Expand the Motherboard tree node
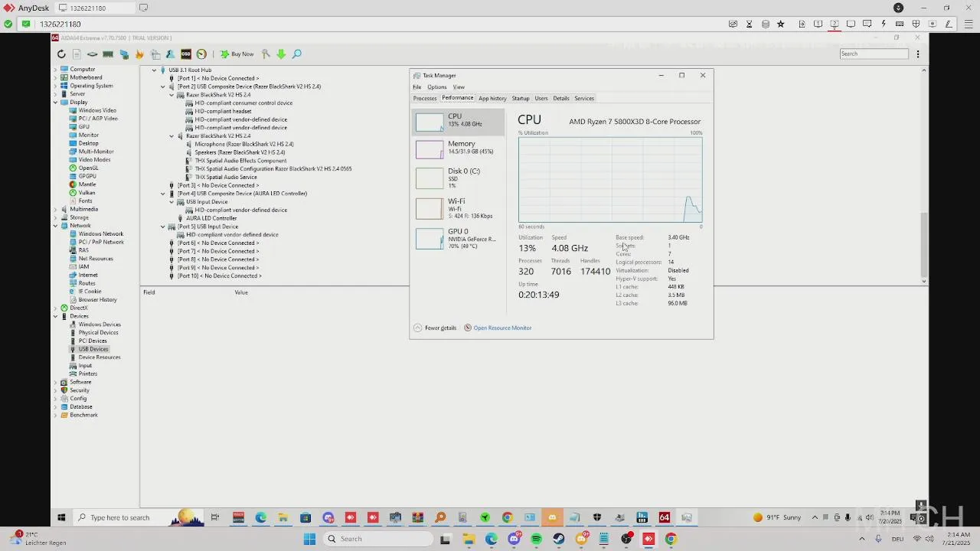 pos(55,77)
